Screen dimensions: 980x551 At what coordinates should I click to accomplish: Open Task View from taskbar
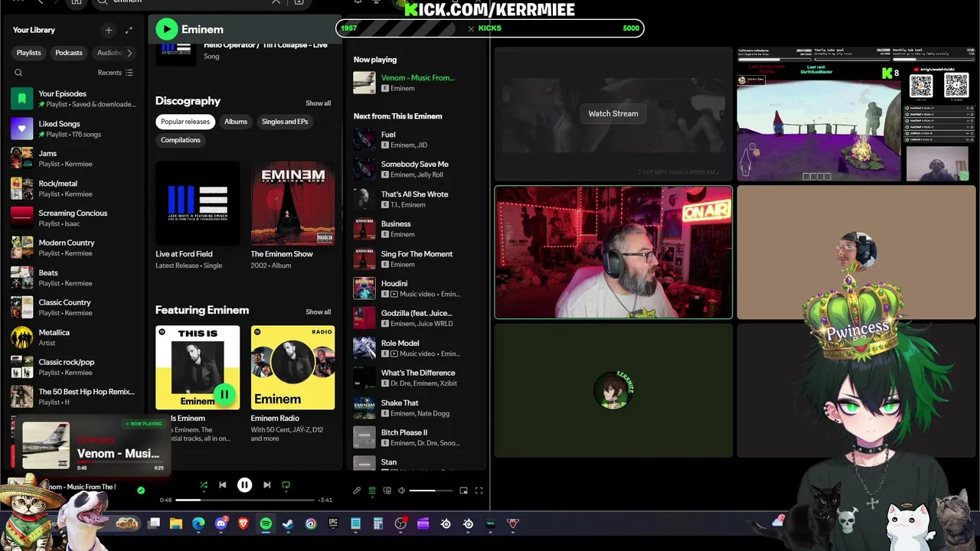click(154, 523)
